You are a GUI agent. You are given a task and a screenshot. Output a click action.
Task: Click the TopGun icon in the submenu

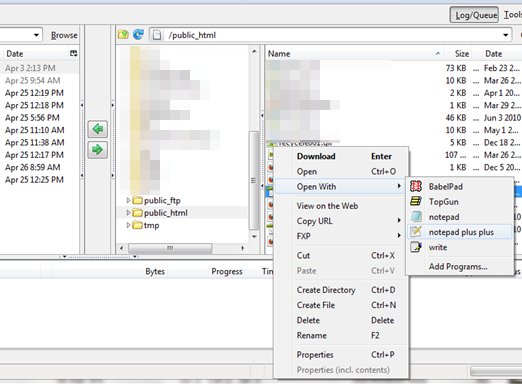coord(416,201)
